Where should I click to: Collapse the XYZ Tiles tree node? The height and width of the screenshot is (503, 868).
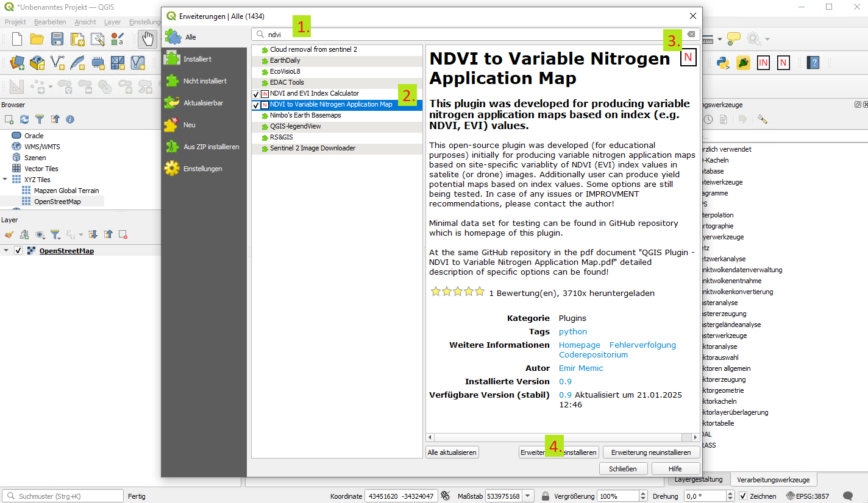(5, 180)
